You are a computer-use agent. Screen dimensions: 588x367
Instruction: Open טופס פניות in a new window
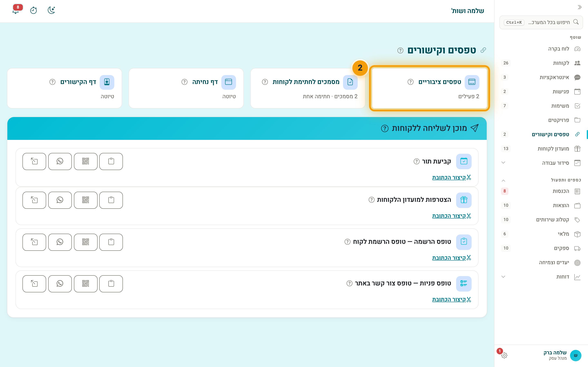pos(34,284)
